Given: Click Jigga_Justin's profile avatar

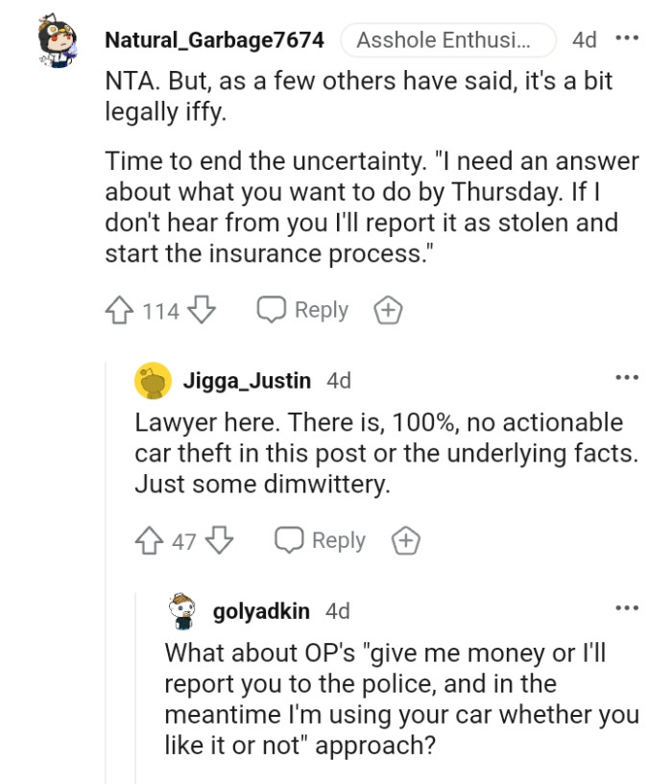Looking at the screenshot, I should click(x=151, y=379).
